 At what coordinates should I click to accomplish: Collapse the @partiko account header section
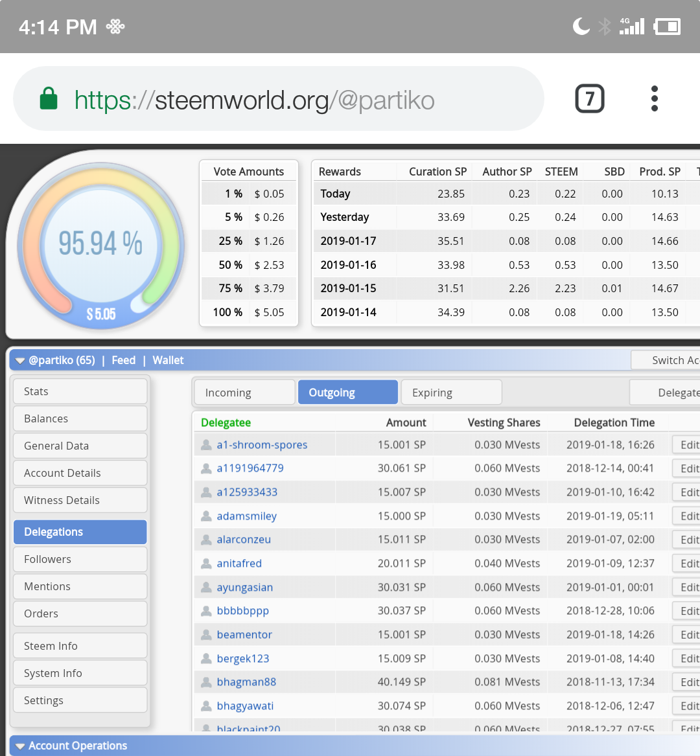[20, 360]
